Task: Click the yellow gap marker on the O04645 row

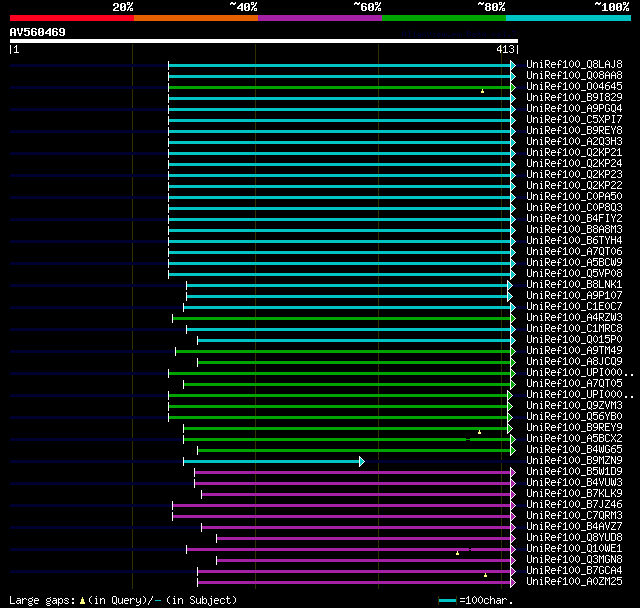Action: [482, 91]
